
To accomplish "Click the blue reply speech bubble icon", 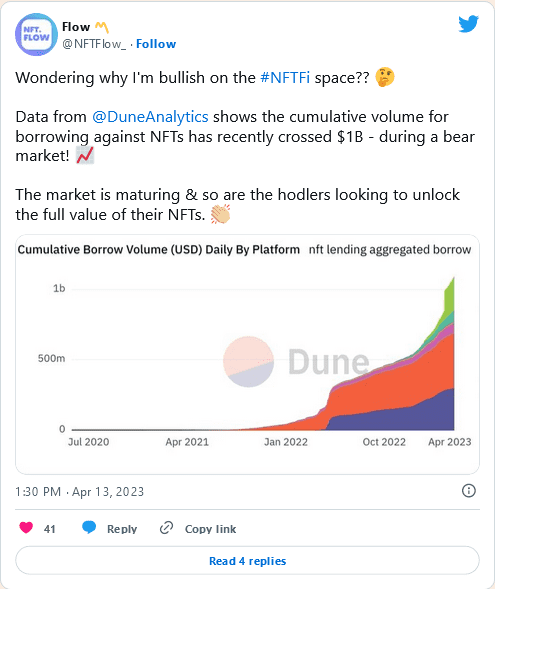I will click(x=89, y=528).
